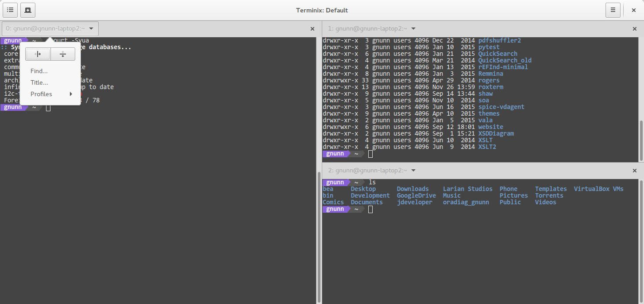Click the Music folder in ls output
644x304 pixels.
pyautogui.click(x=452, y=195)
